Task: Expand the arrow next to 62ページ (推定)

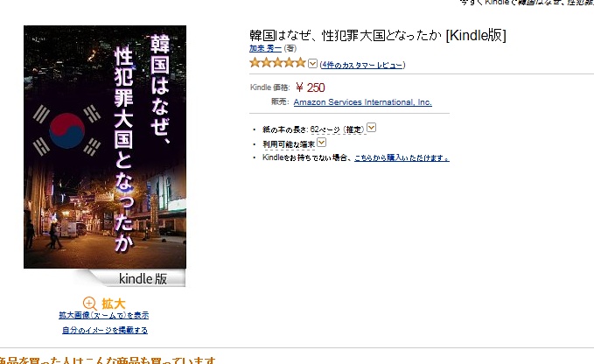Action: click(372, 128)
